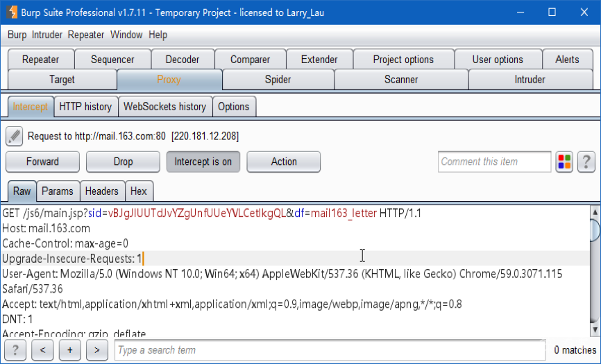This screenshot has width=601, height=364.
Task: Switch to the Comparer tab
Action: tap(251, 60)
